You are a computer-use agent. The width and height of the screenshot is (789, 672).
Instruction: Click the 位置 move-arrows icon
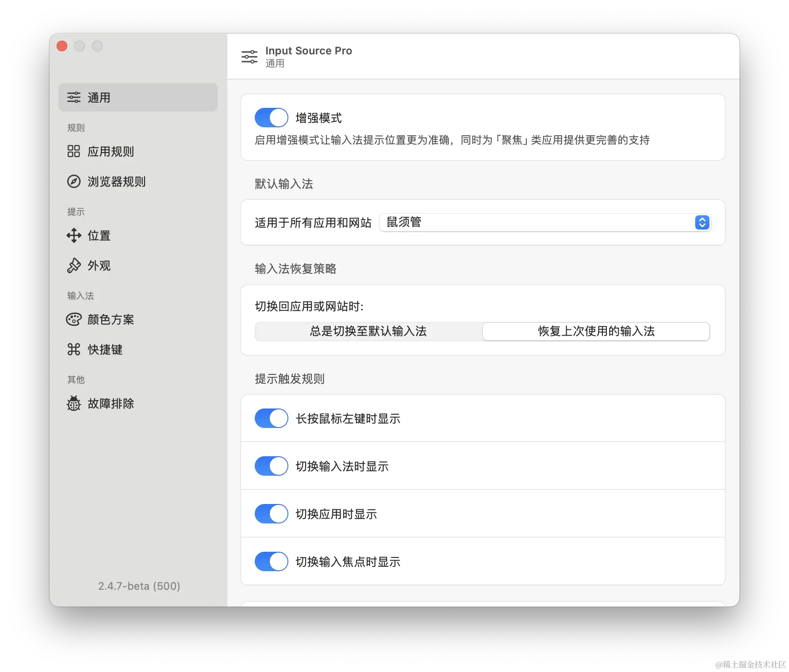pos(74,236)
